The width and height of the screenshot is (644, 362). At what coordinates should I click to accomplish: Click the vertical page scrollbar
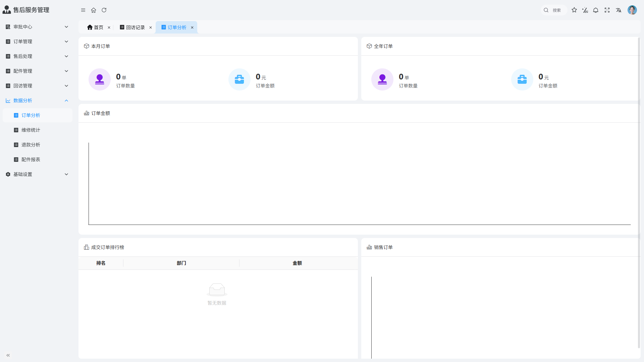[x=639, y=193]
